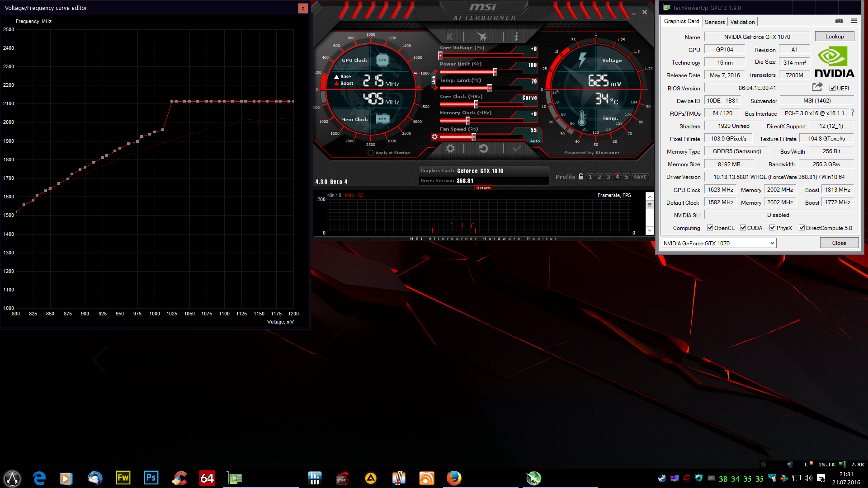868x488 pixels.
Task: Toggle Apply at Startup option
Action: coord(371,153)
